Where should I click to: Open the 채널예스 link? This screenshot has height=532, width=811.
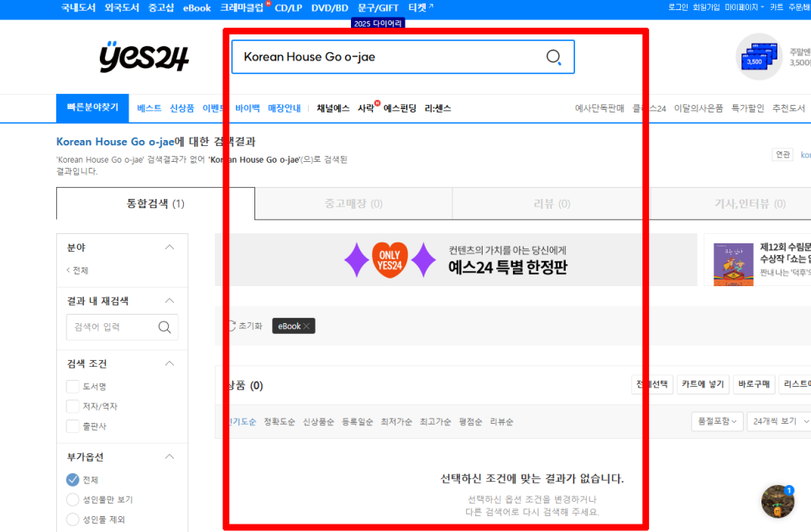point(333,108)
